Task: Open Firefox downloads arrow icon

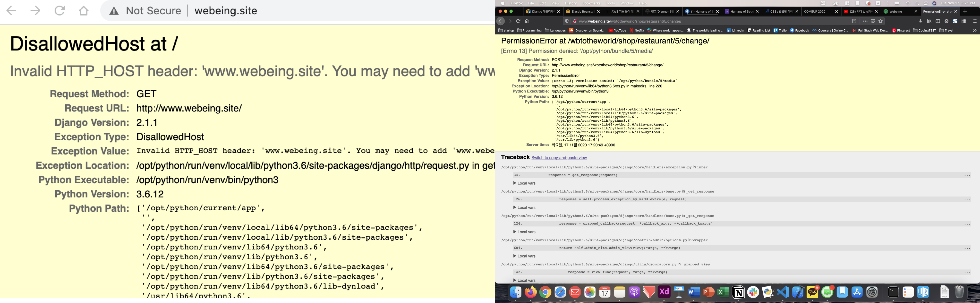Action: click(x=920, y=21)
